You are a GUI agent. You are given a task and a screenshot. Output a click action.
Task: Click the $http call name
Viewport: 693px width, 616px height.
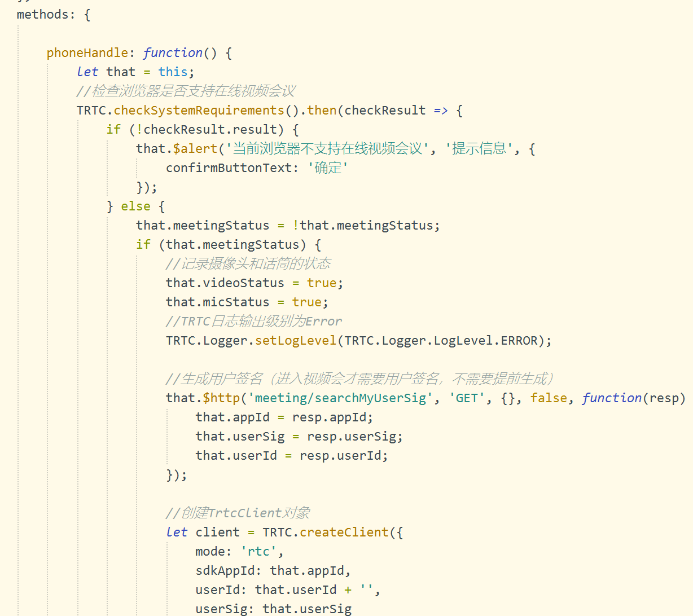coord(221,398)
